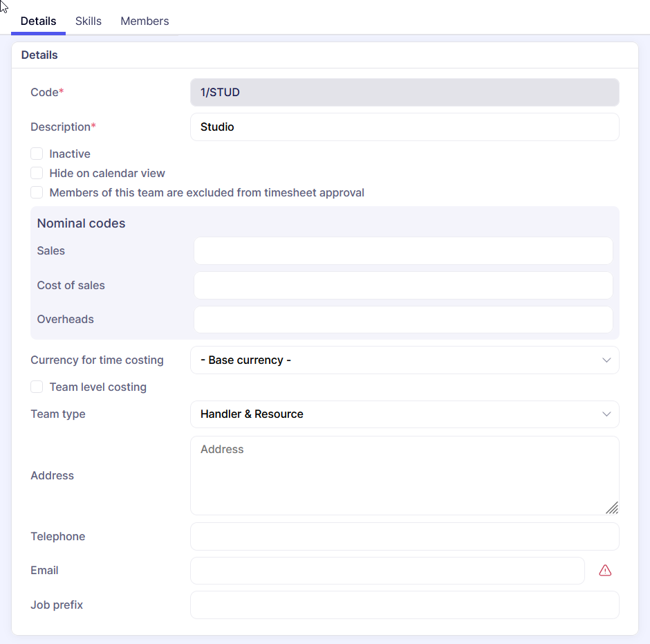Click the Code field showing 1/STUD
The width and height of the screenshot is (650, 644).
coord(405,93)
